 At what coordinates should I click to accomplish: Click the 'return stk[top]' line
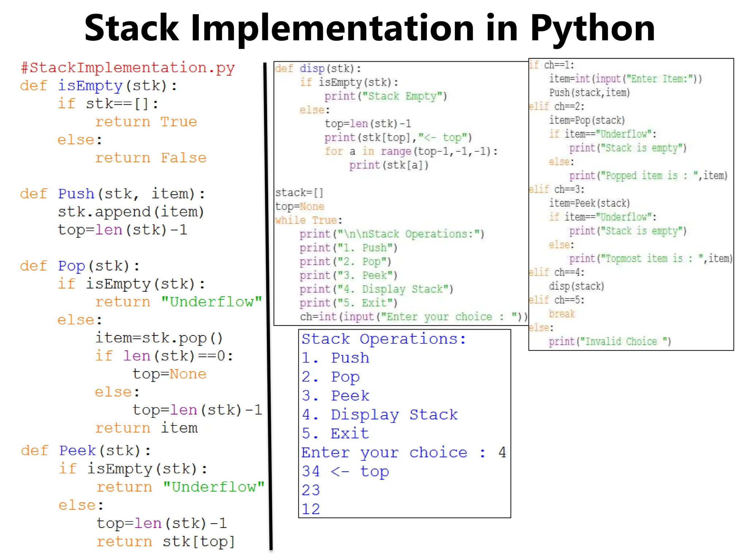(166, 542)
